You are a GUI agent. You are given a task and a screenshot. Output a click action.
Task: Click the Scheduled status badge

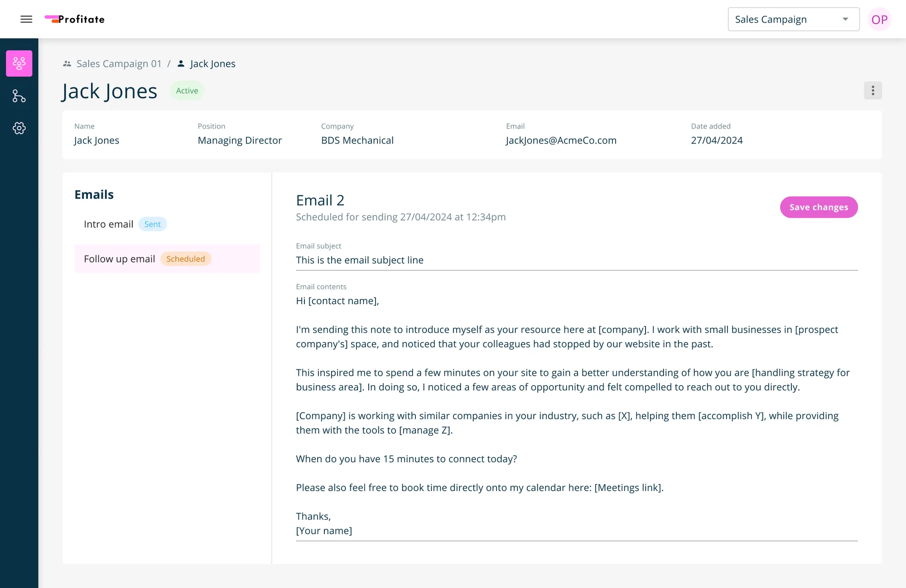click(185, 259)
